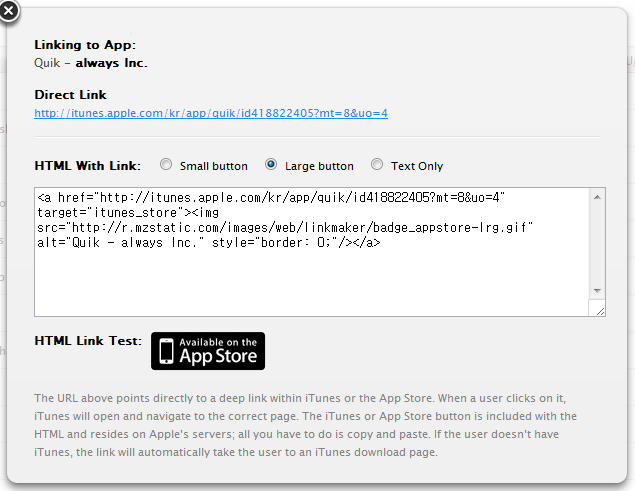Image resolution: width=635 pixels, height=491 pixels.
Task: Click the text area scroll down arrow
Action: pos(597,290)
